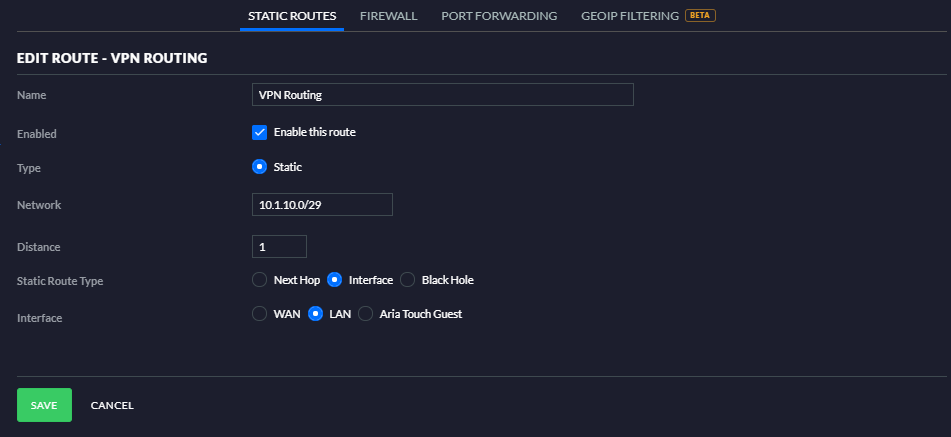
Task: Open the Port Forwarding tab
Action: (499, 16)
